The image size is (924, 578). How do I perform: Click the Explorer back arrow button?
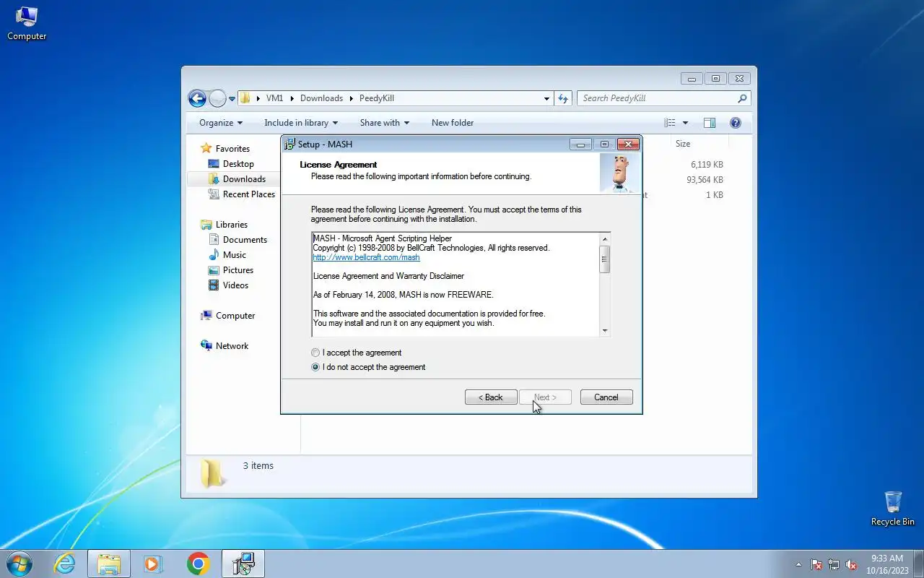tap(197, 98)
